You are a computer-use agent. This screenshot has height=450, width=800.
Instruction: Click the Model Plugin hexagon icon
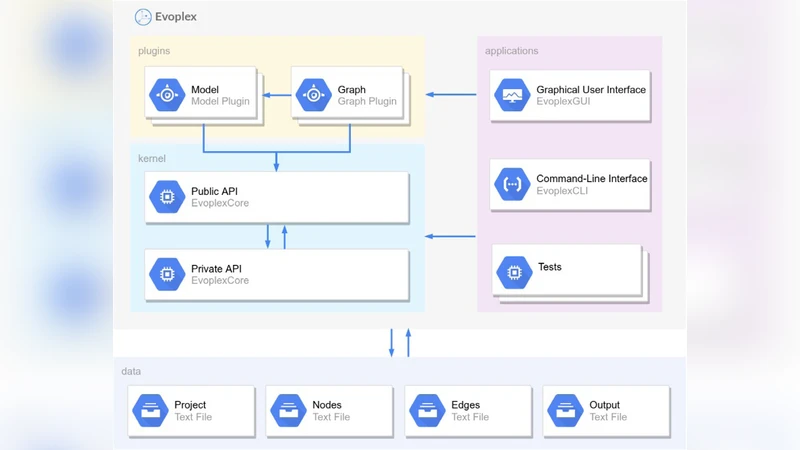coord(167,95)
